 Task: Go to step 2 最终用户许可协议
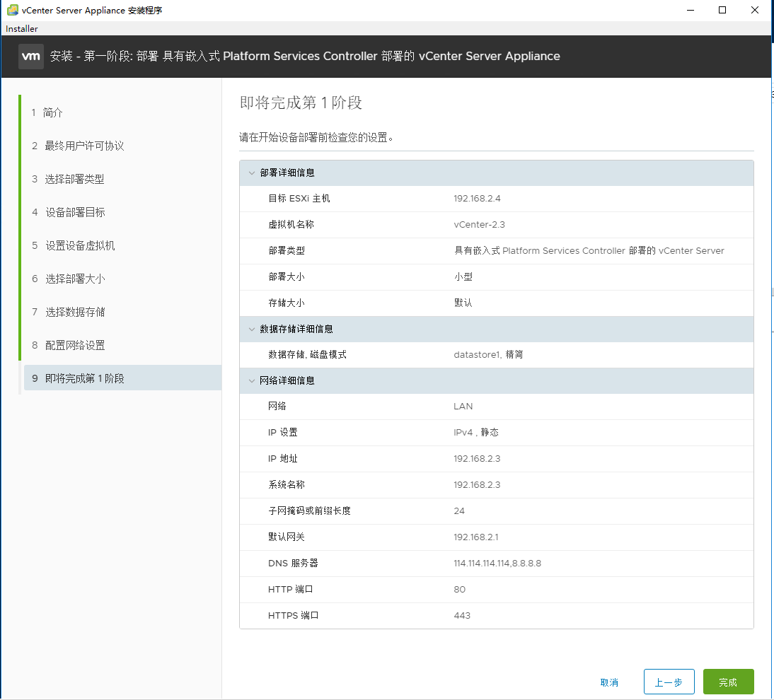point(78,146)
